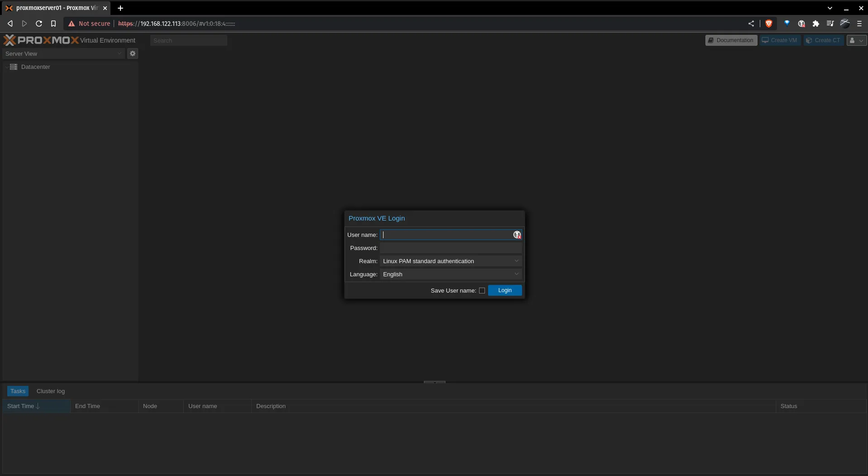Bookmark this page with bookmark icon
Viewport: 868px width, 476px height.
pos(53,24)
